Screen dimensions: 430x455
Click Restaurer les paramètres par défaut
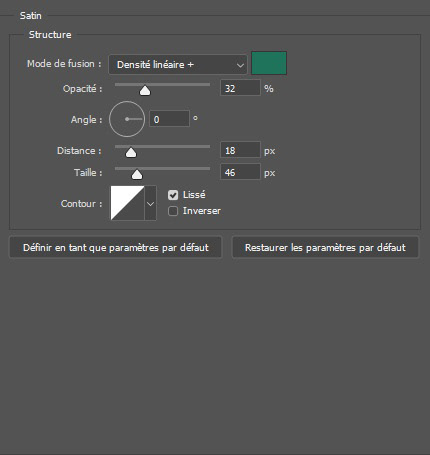point(325,247)
